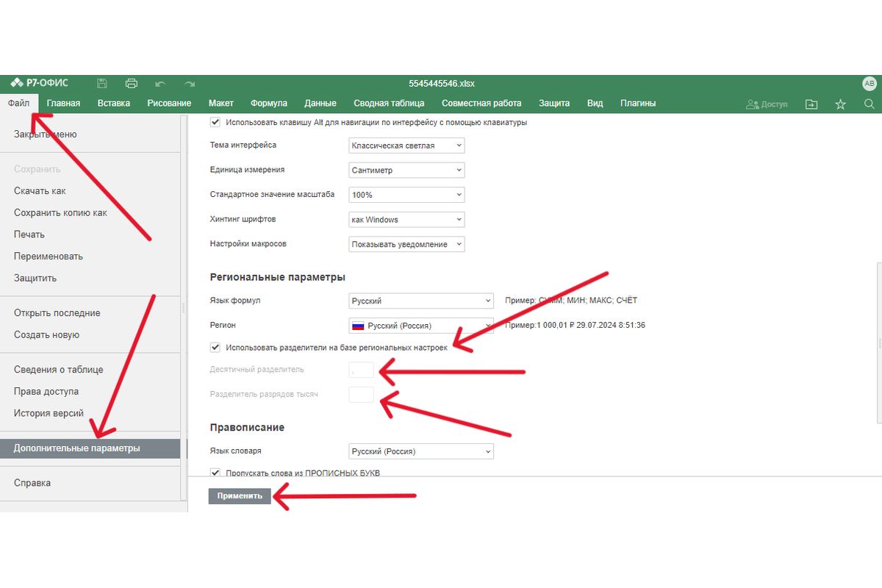The width and height of the screenshot is (882, 588).
Task: Click the decimal separator input field
Action: coord(362,370)
